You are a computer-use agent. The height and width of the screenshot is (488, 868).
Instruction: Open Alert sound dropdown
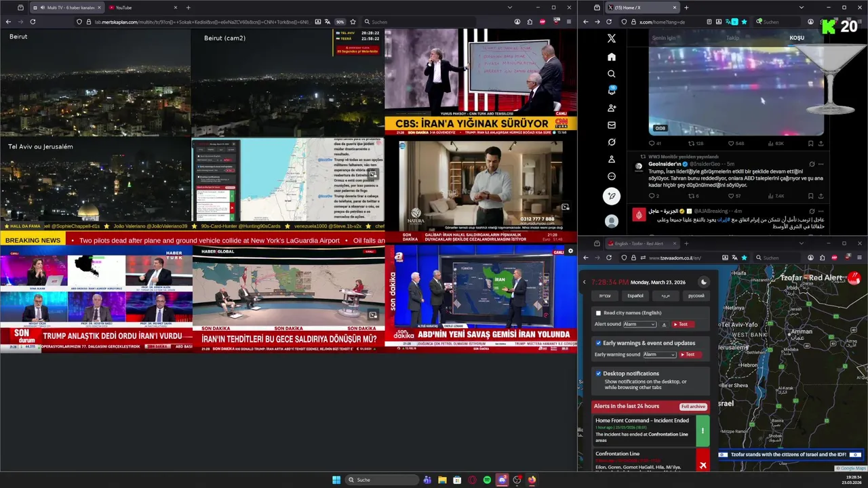[x=639, y=325]
